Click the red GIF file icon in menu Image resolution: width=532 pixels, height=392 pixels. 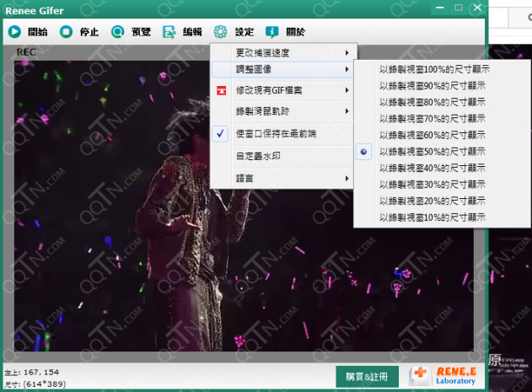click(x=222, y=90)
